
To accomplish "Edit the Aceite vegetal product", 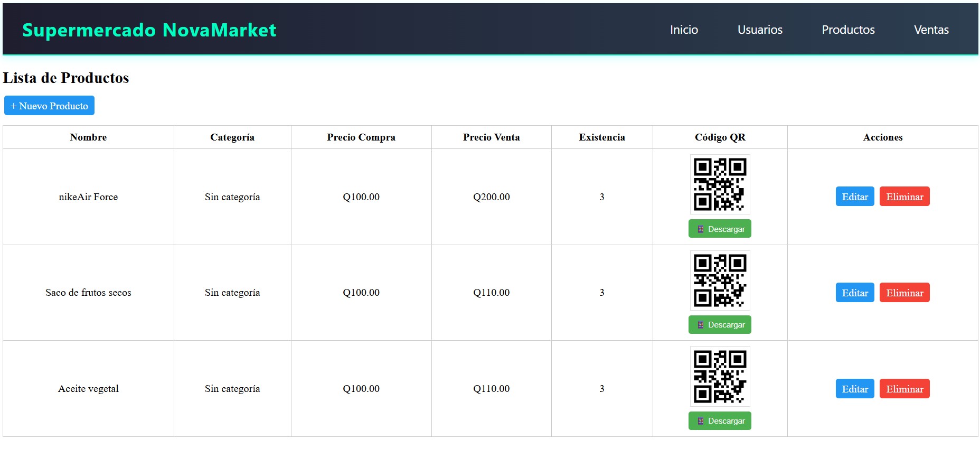I will tap(855, 389).
